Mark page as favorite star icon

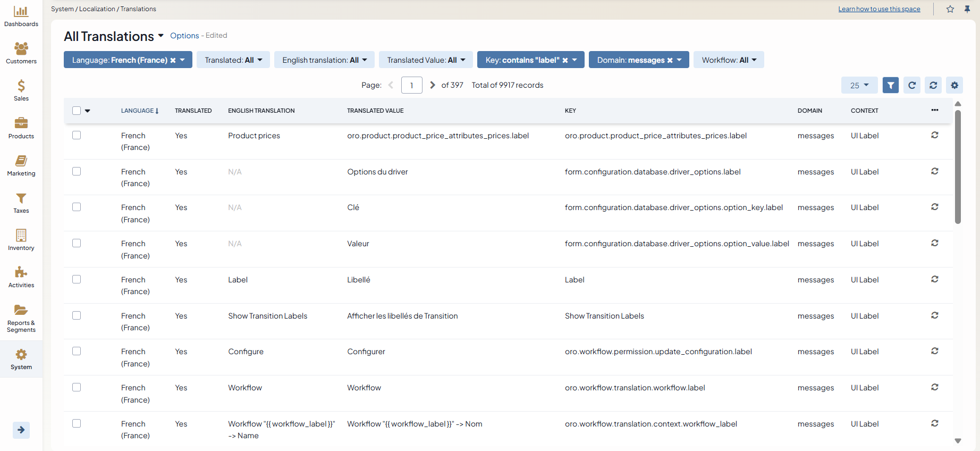click(950, 9)
